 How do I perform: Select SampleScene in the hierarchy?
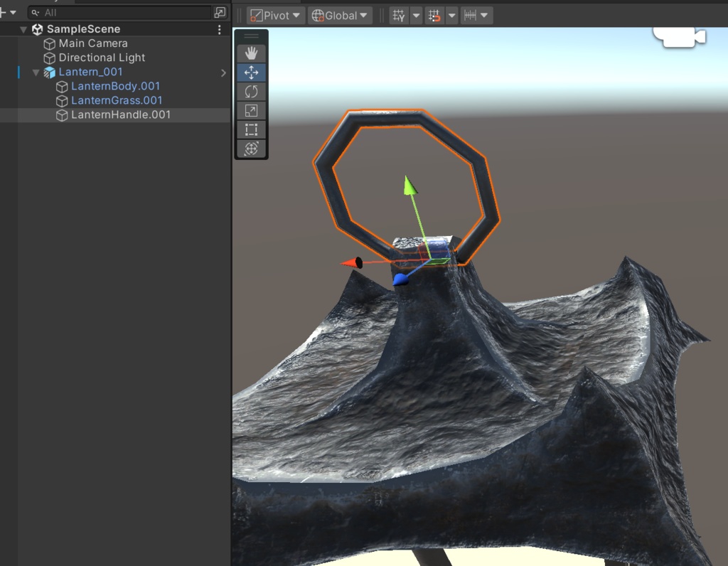tap(84, 28)
